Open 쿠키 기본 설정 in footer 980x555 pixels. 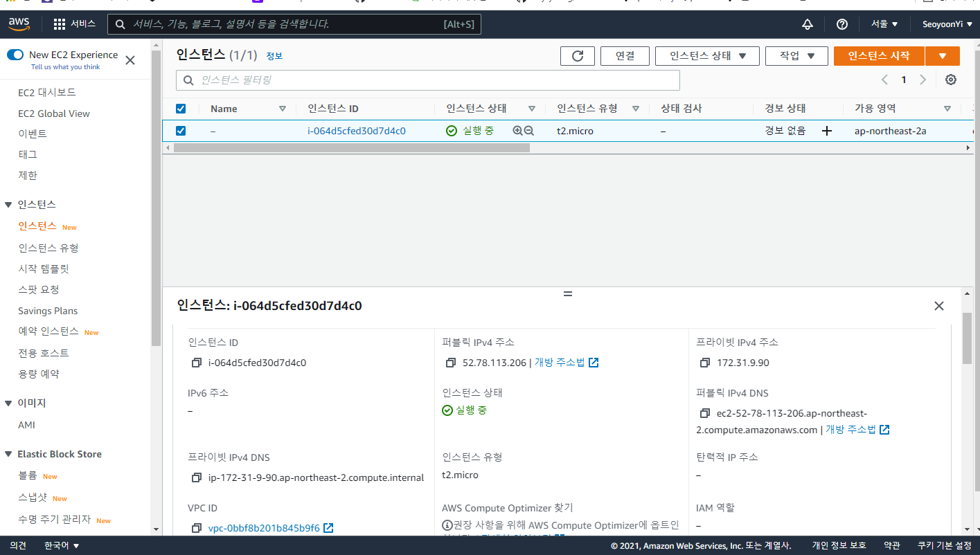(945, 545)
